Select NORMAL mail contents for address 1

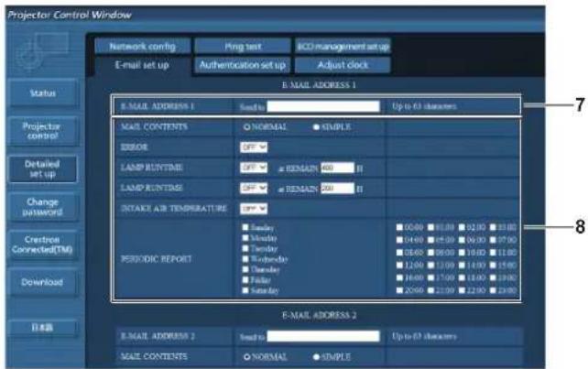(246, 127)
